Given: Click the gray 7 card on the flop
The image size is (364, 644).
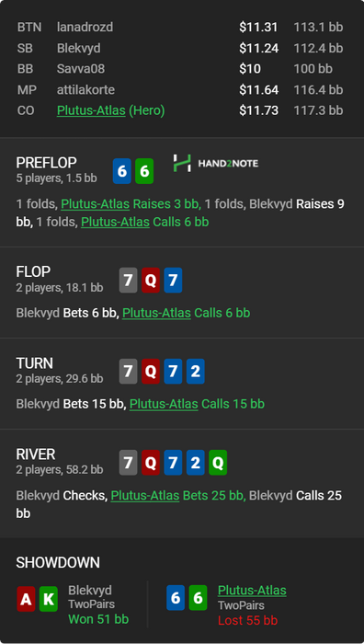Looking at the screenshot, I should pyautogui.click(x=128, y=280).
